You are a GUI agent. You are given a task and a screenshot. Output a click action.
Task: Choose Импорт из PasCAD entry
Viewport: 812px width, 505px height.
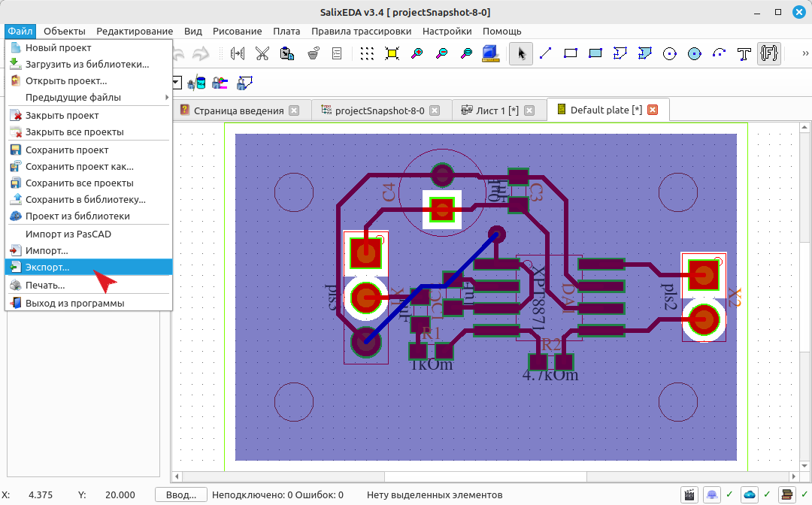point(89,234)
